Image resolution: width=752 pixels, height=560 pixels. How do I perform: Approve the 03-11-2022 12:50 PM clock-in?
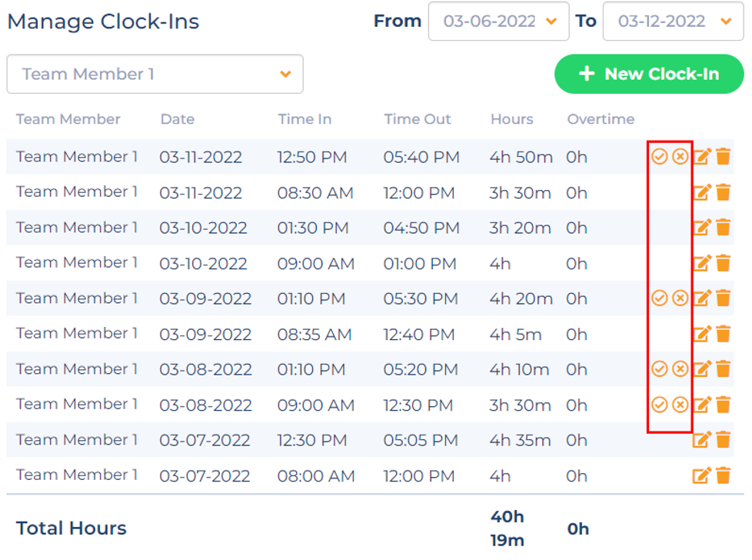coord(660,156)
